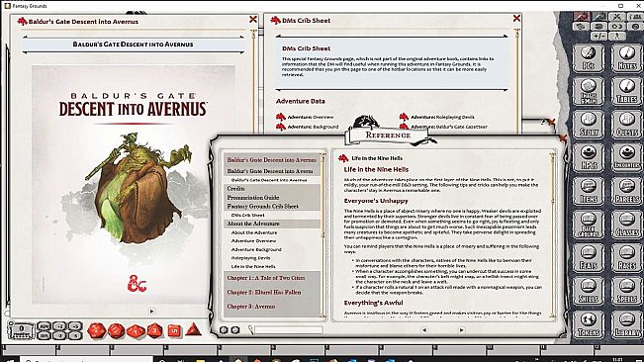Select Life in the Nine Hells index entry
The height and width of the screenshot is (362, 644).
pyautogui.click(x=253, y=267)
